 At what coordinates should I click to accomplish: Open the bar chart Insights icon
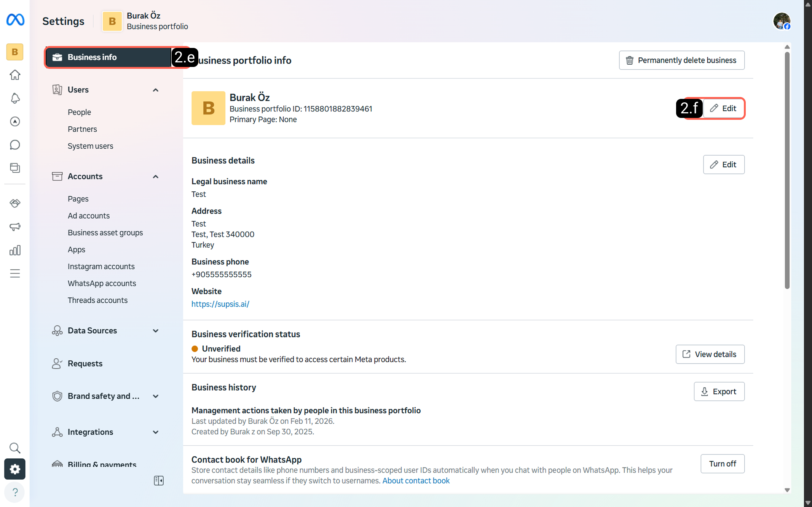click(x=15, y=250)
